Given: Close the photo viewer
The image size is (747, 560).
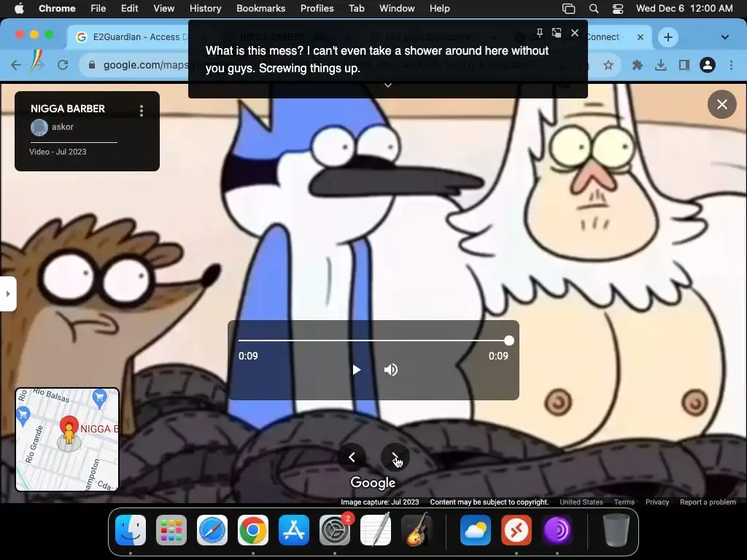Looking at the screenshot, I should pos(721,104).
